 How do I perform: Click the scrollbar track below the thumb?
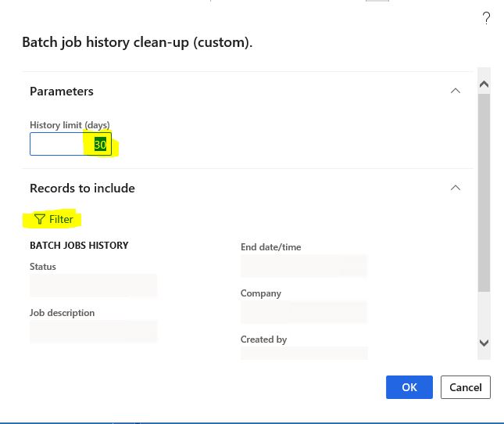click(x=484, y=314)
